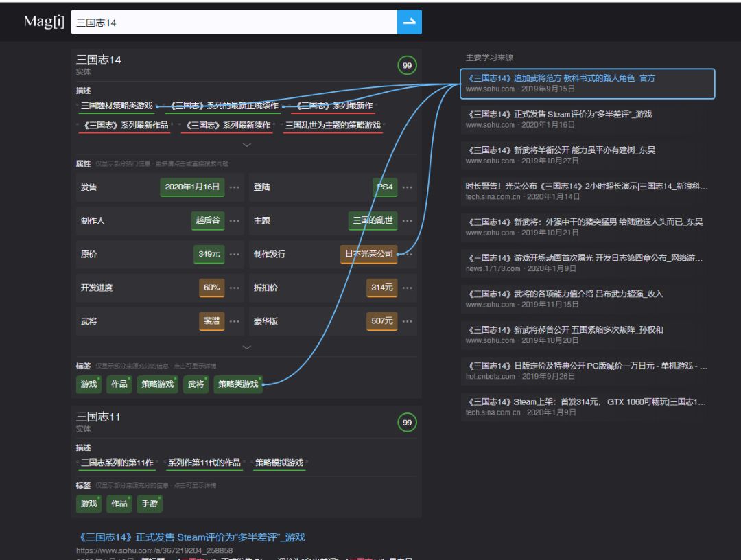Click the 裴潜 general value
This screenshot has height=560, width=741.
pyautogui.click(x=212, y=321)
